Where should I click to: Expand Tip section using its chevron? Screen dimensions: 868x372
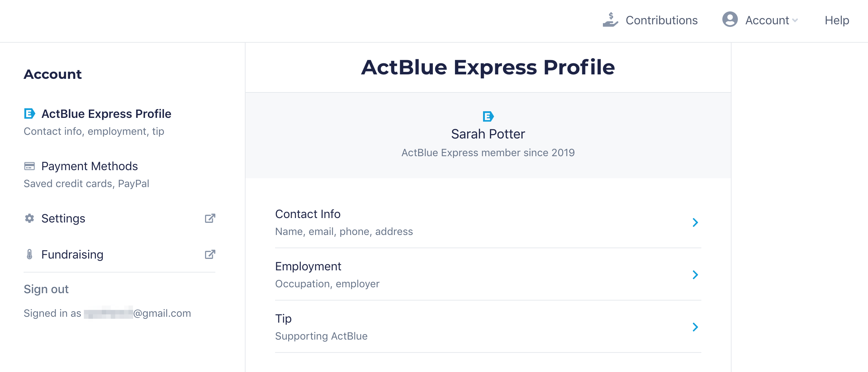tap(695, 327)
